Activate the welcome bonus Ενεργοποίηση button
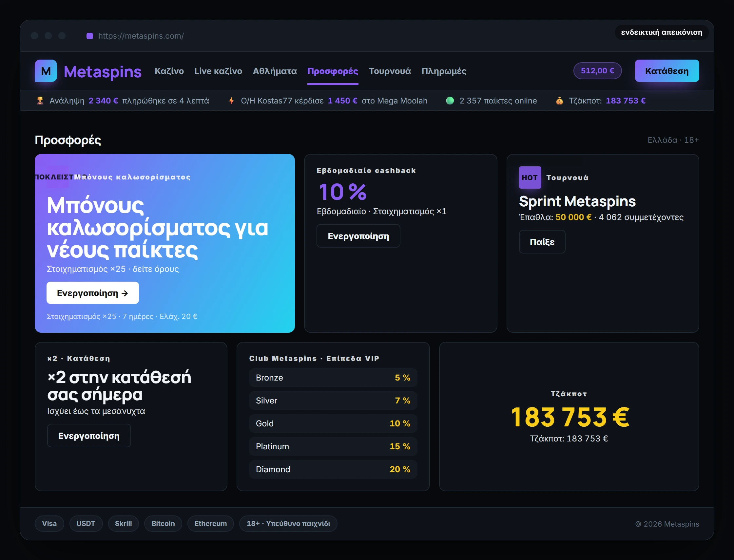This screenshot has width=734, height=560. [92, 293]
